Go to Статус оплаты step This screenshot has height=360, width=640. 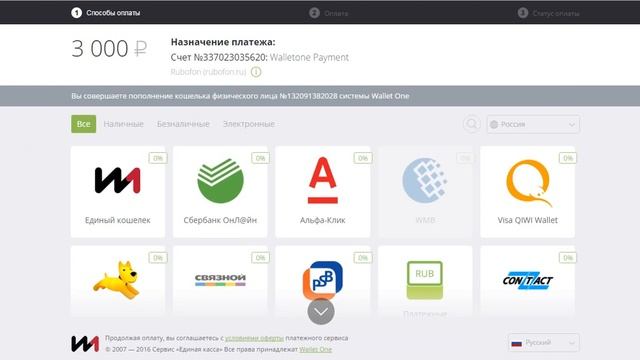(x=556, y=13)
